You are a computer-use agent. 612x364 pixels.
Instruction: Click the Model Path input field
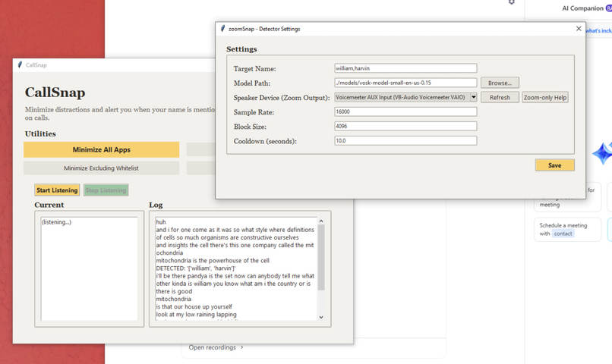point(405,83)
